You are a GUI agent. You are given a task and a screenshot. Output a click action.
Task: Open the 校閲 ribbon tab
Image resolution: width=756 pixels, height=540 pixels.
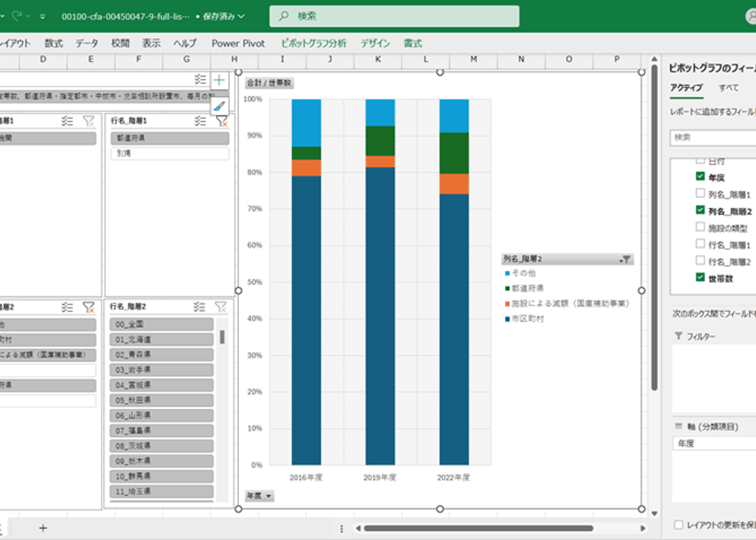120,43
